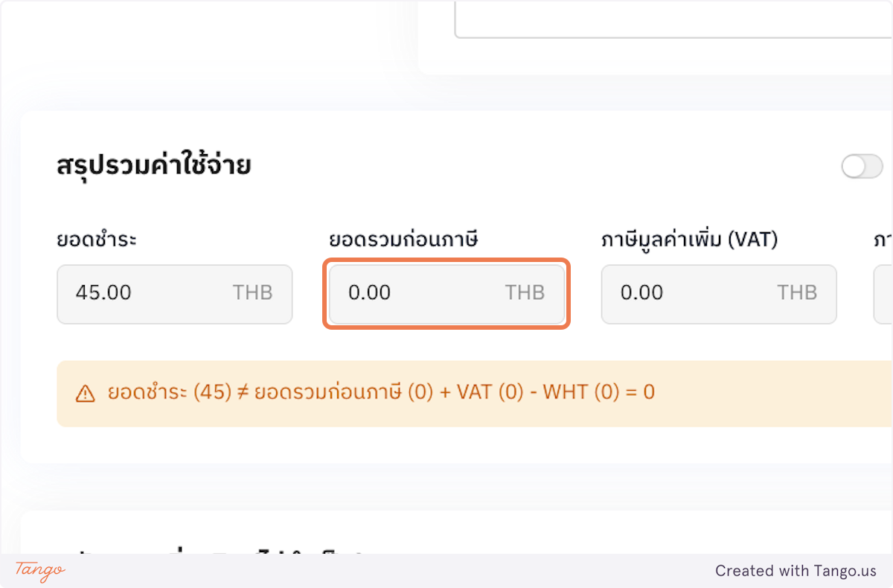Click the Tango logo in the bottom-left corner
Viewport: 893px width, 588px height.
(39, 572)
